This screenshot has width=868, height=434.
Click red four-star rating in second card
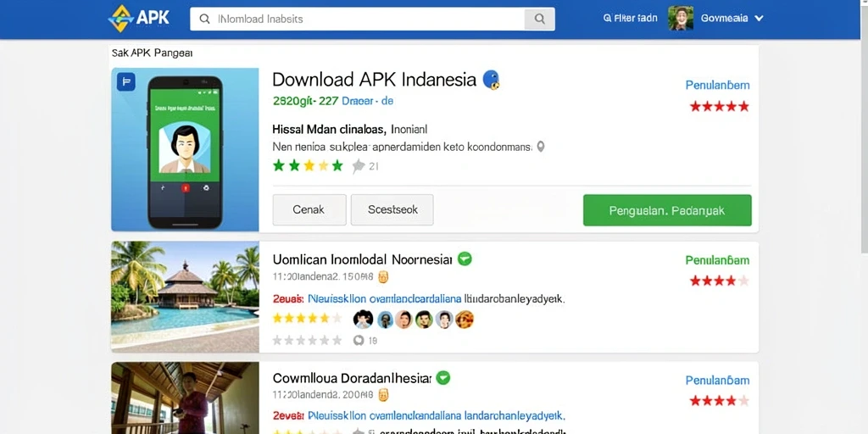(719, 281)
